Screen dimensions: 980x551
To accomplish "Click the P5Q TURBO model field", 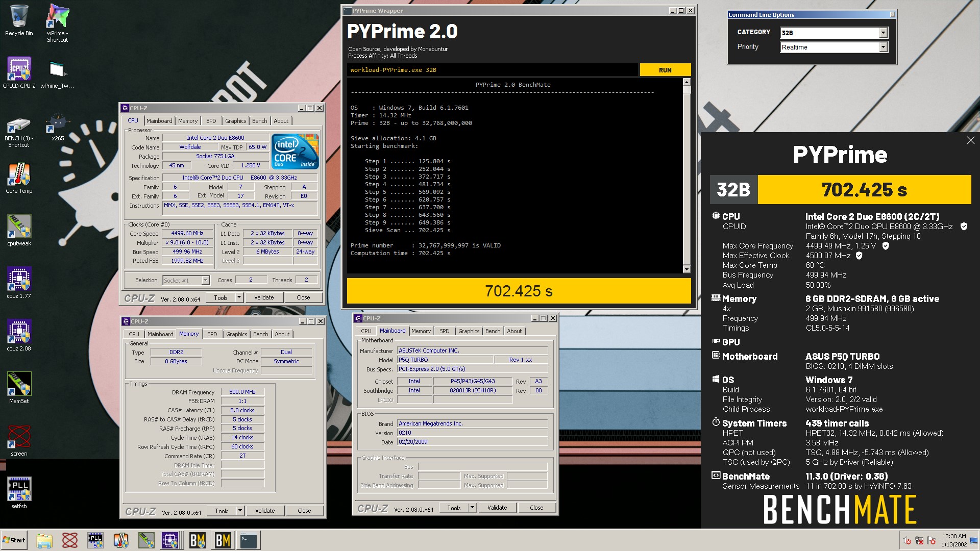I will point(445,360).
